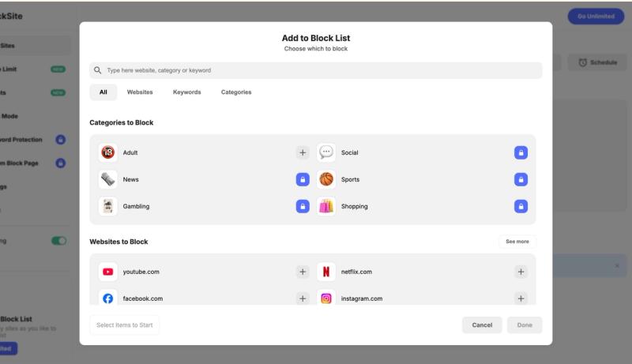
Task: Switch to the Keywords tab
Action: point(187,92)
